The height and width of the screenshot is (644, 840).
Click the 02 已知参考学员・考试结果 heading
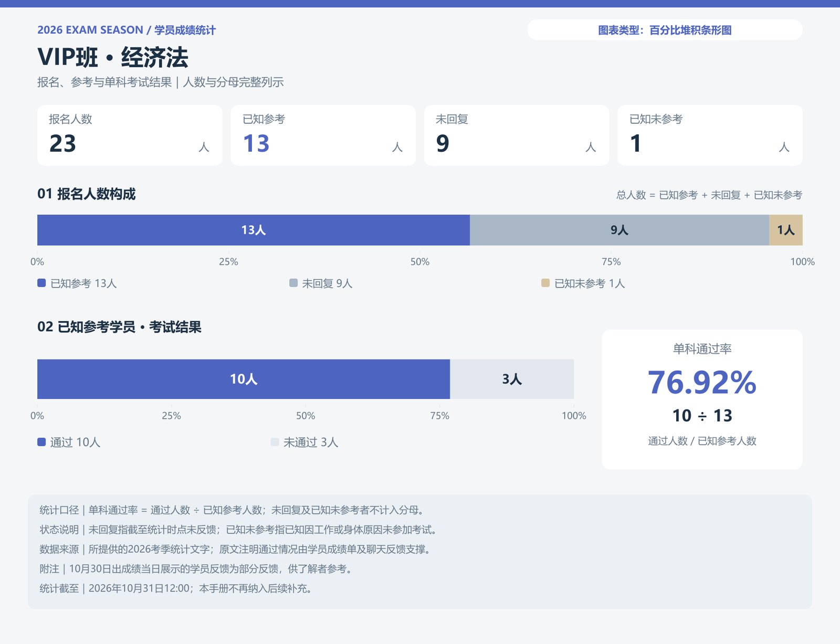pos(119,327)
